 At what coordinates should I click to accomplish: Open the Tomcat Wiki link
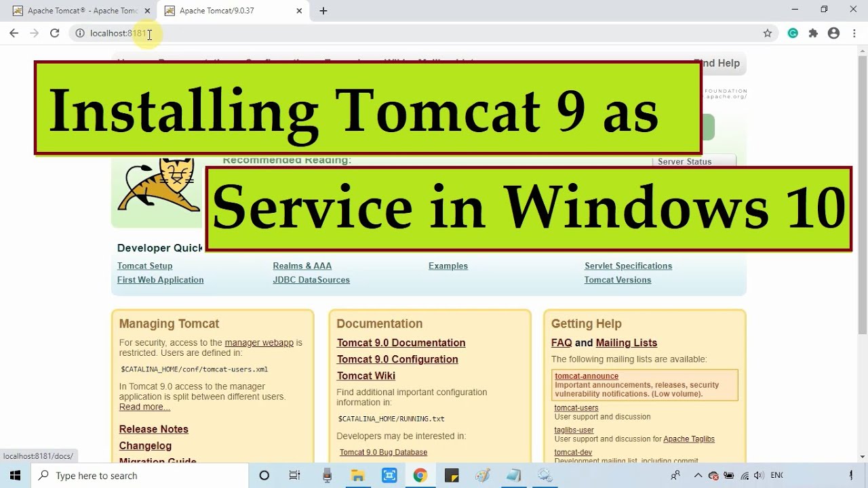click(x=366, y=376)
